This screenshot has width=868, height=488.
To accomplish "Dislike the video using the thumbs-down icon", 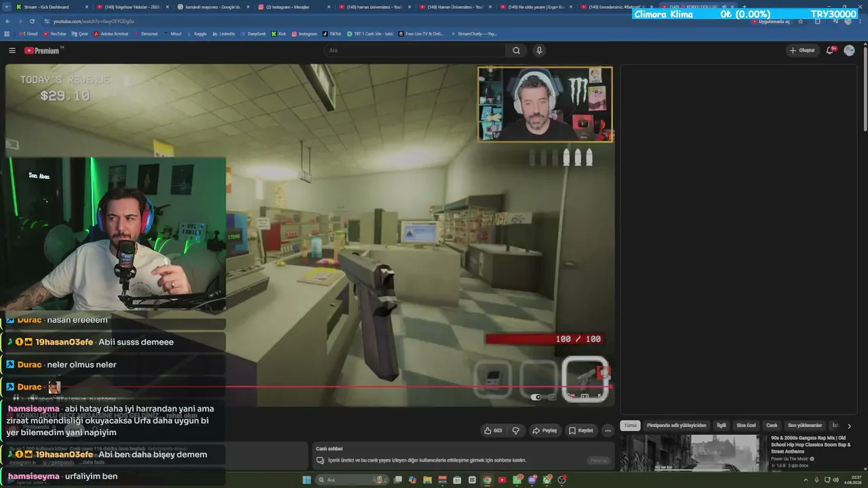I will tap(516, 430).
